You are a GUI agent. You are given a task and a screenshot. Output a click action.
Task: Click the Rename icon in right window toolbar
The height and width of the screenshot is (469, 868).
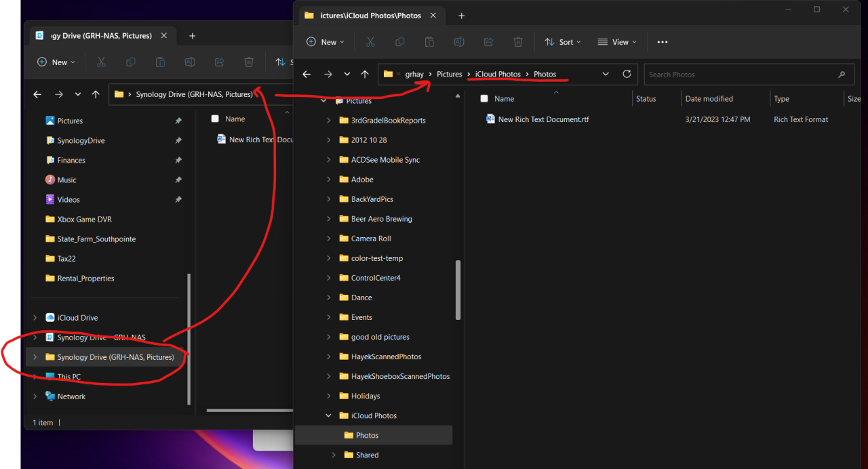pos(459,42)
